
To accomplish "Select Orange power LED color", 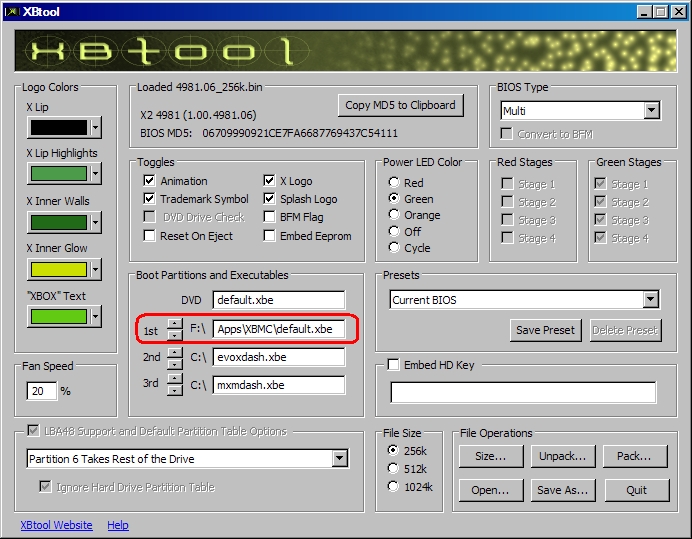I will [394, 215].
